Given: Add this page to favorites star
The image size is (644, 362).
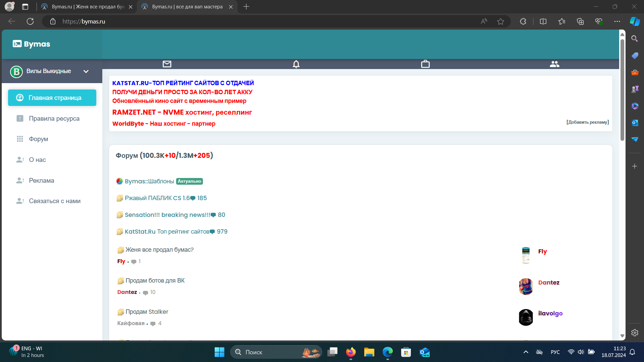Looking at the screenshot, I should 500,21.
